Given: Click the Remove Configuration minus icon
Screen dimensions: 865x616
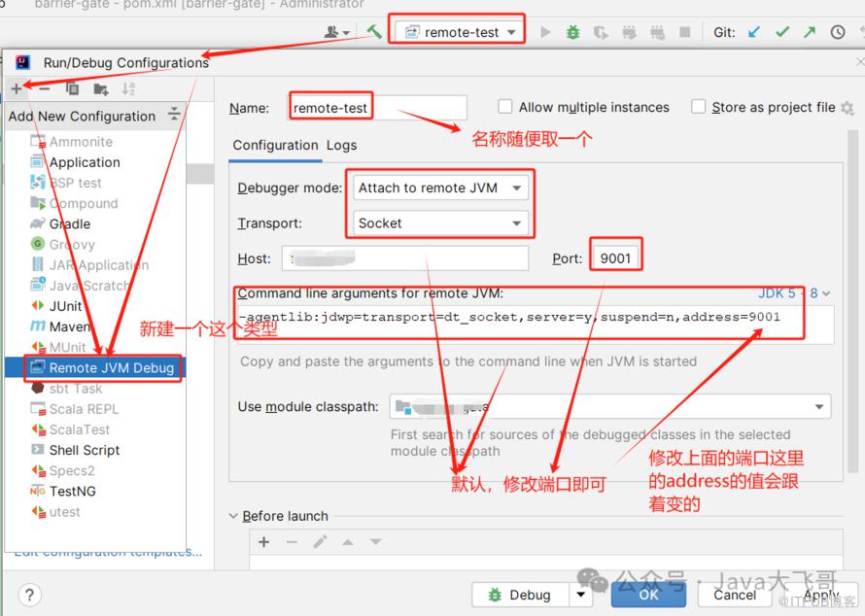Looking at the screenshot, I should 45,88.
